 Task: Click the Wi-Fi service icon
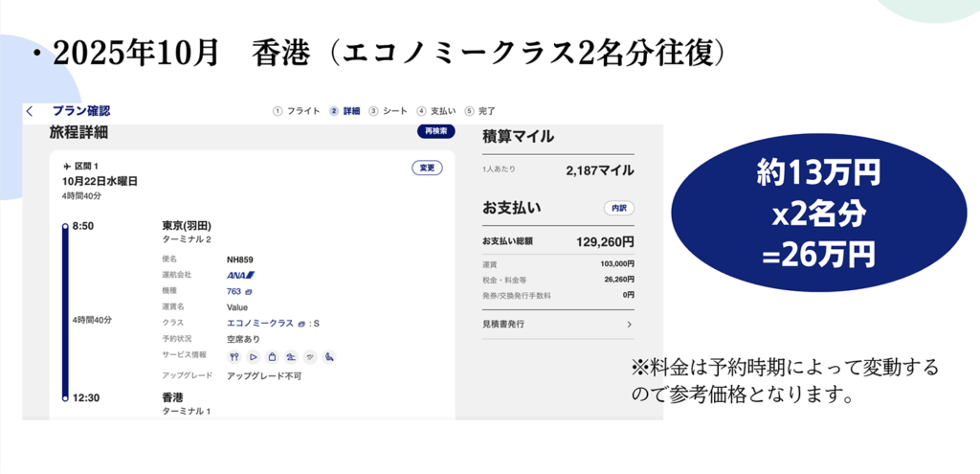[x=310, y=357]
